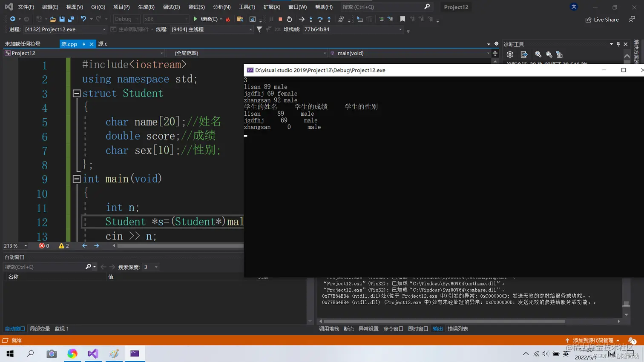Click the Navigate Backward toolbar icon

tap(13, 19)
